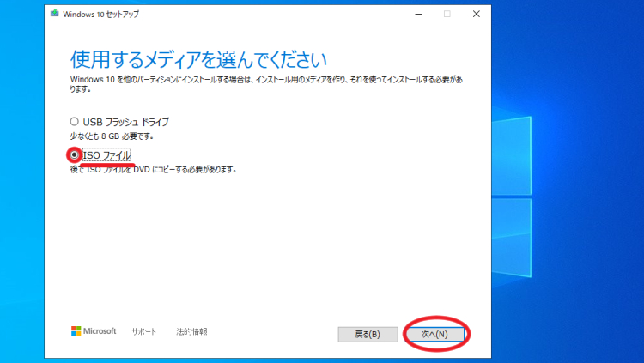
Task: Click the USB フラッシュ ドライブ option label
Action: [125, 121]
